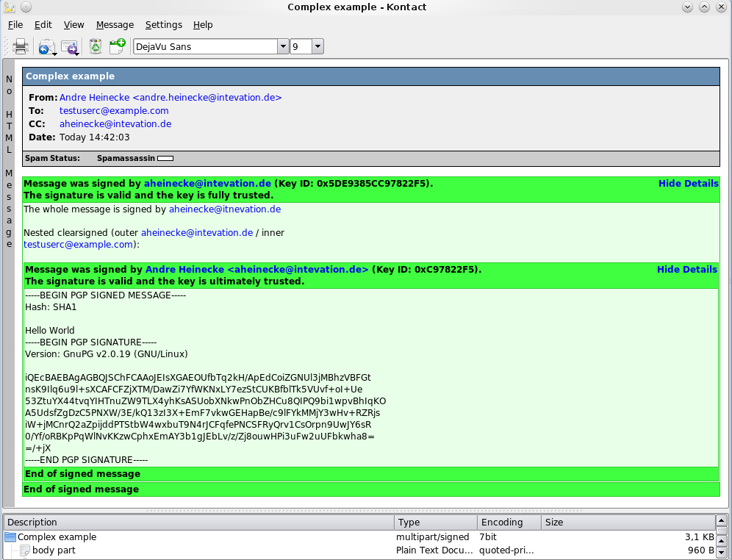This screenshot has height=560, width=732.
Task: Open the Message menu
Action: coord(115,24)
